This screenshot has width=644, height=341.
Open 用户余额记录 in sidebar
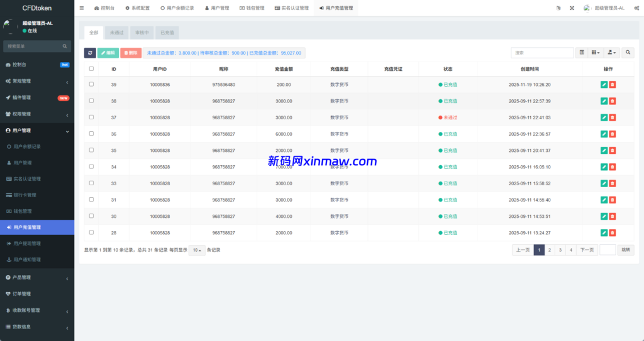[37, 146]
